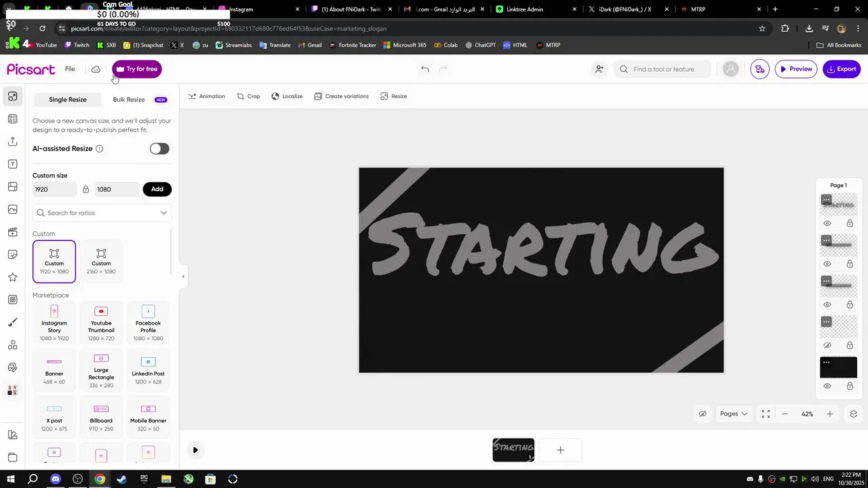Click Create variations in toolbar
The image size is (868, 488).
342,96
